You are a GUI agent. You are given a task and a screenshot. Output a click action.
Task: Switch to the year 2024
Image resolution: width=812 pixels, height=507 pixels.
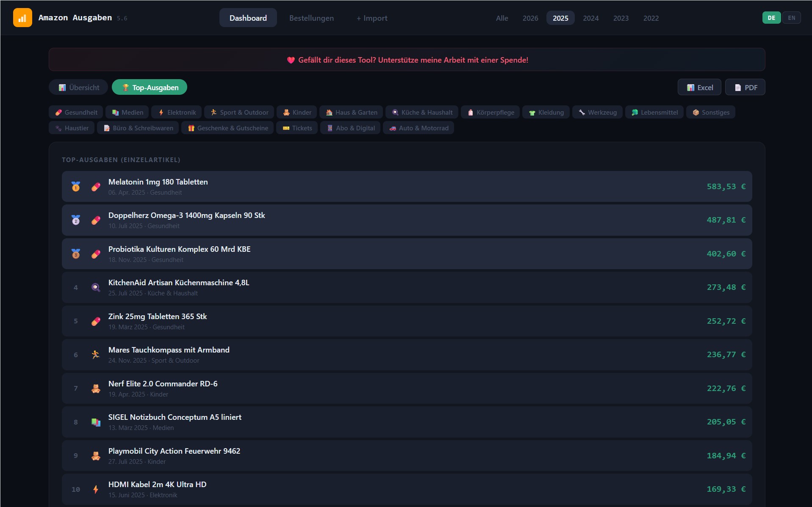(591, 18)
